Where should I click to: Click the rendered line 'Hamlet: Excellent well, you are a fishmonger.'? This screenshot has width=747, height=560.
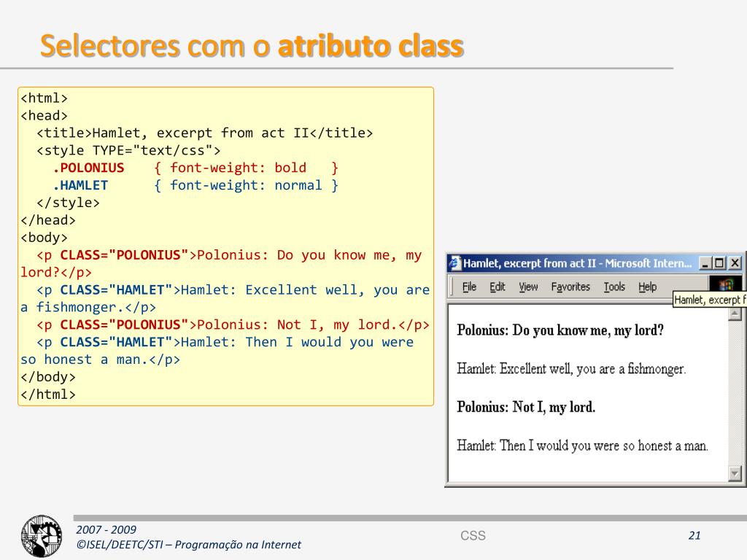point(571,368)
